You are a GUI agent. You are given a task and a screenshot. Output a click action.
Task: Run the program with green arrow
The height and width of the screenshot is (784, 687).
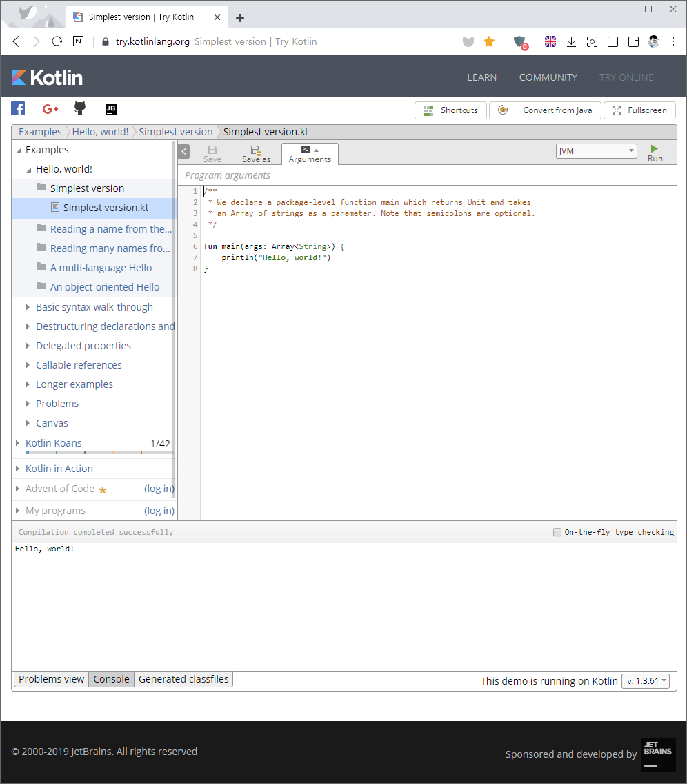655,153
